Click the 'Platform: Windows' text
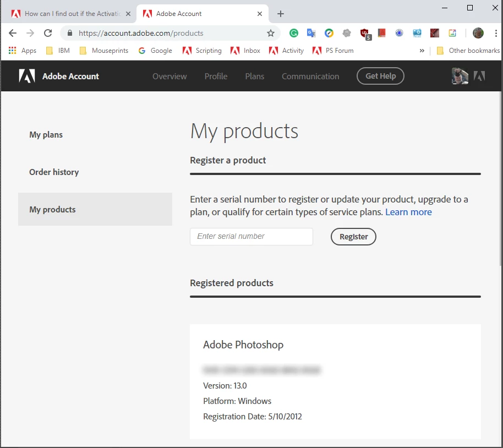 (237, 401)
